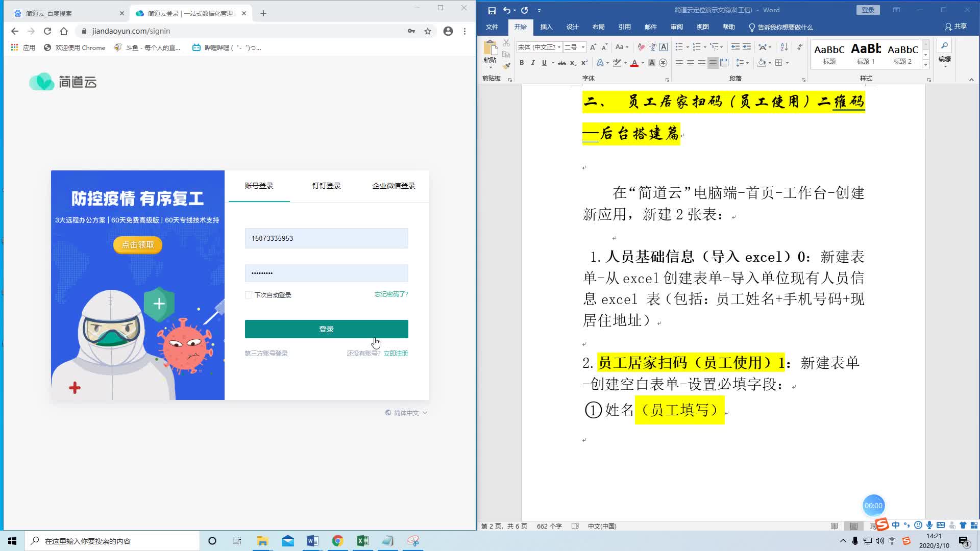Open the 插入 ribbon tab
The height and width of the screenshot is (551, 980).
click(546, 27)
